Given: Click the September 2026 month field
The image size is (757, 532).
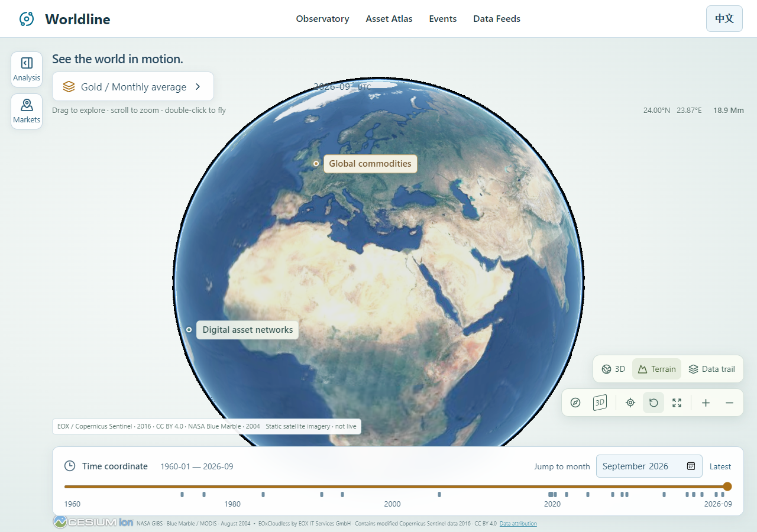Looking at the screenshot, I should click(649, 466).
